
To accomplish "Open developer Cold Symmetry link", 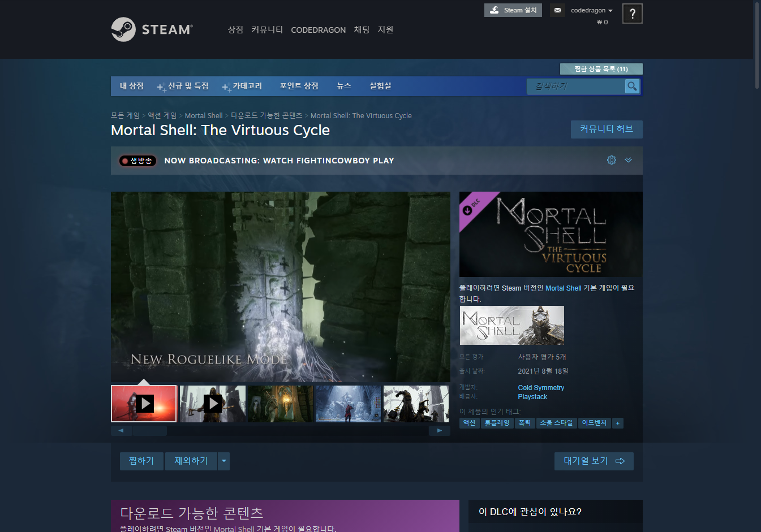I will click(541, 388).
